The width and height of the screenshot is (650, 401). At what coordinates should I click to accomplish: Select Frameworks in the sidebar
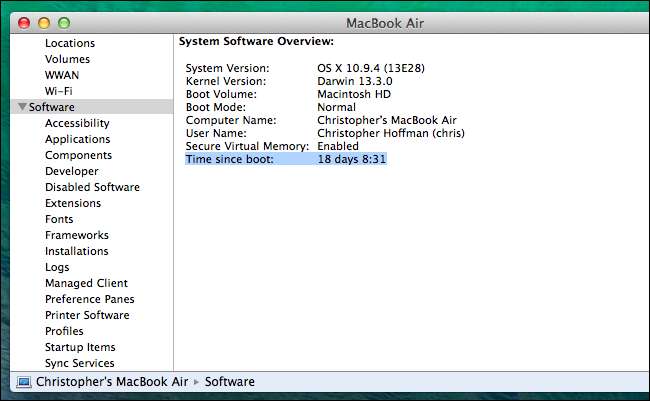pos(77,235)
